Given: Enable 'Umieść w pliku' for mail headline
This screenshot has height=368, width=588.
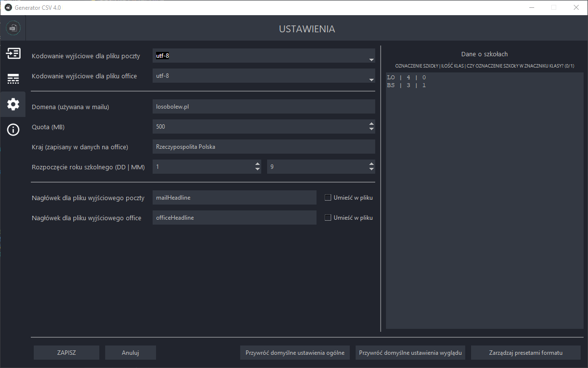Looking at the screenshot, I should pyautogui.click(x=328, y=198).
